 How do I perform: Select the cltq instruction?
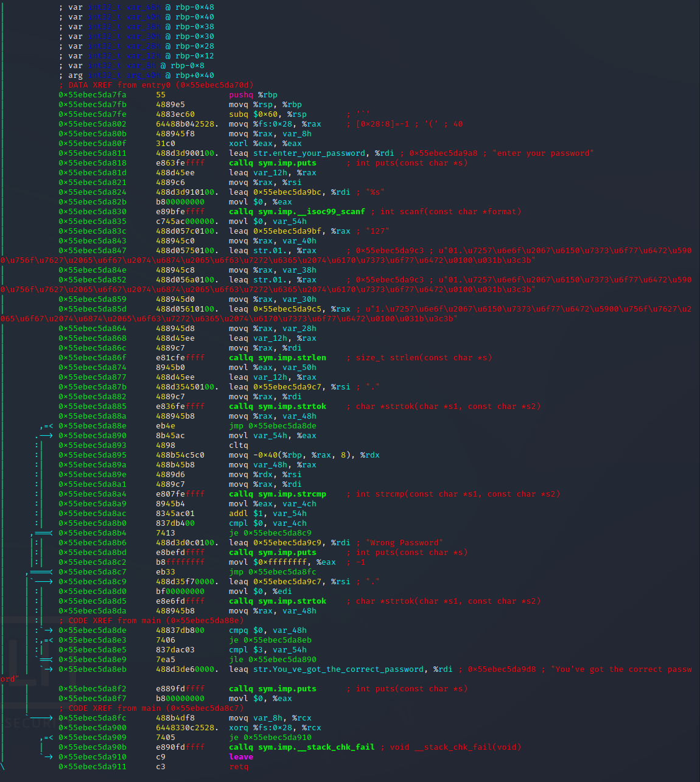click(x=239, y=445)
